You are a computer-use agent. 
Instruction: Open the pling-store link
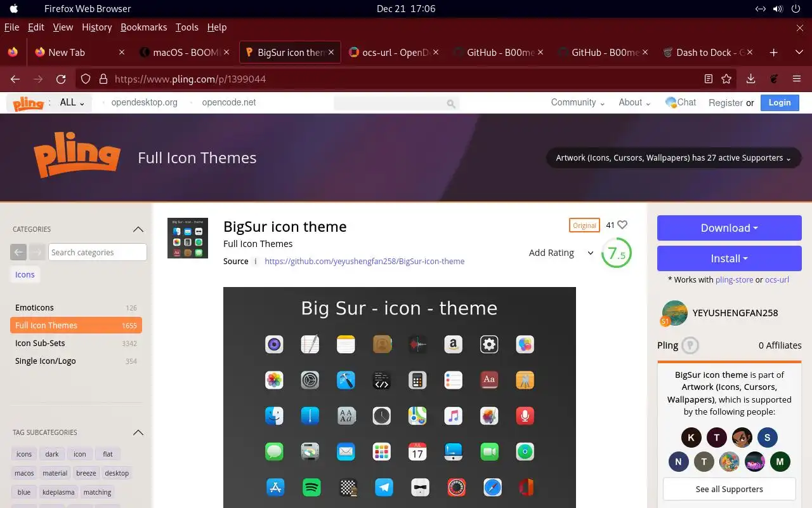[x=735, y=279]
